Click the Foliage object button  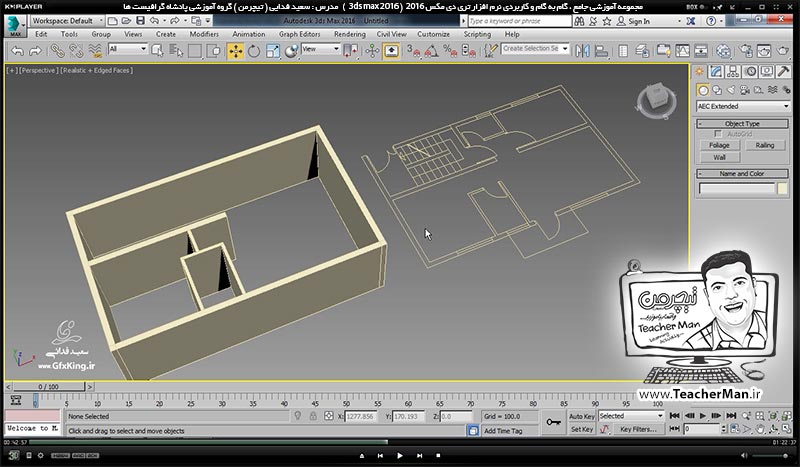[719, 145]
